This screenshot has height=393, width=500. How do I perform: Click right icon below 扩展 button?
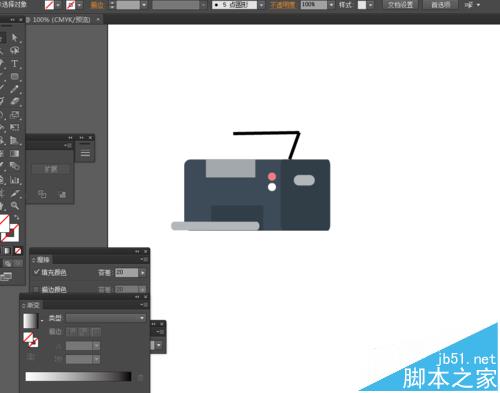tap(62, 195)
